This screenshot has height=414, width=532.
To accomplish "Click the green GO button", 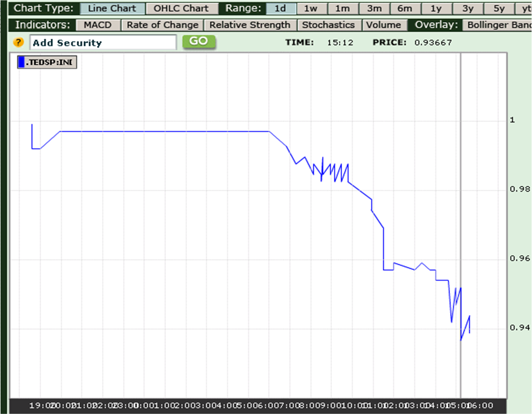I will click(199, 42).
